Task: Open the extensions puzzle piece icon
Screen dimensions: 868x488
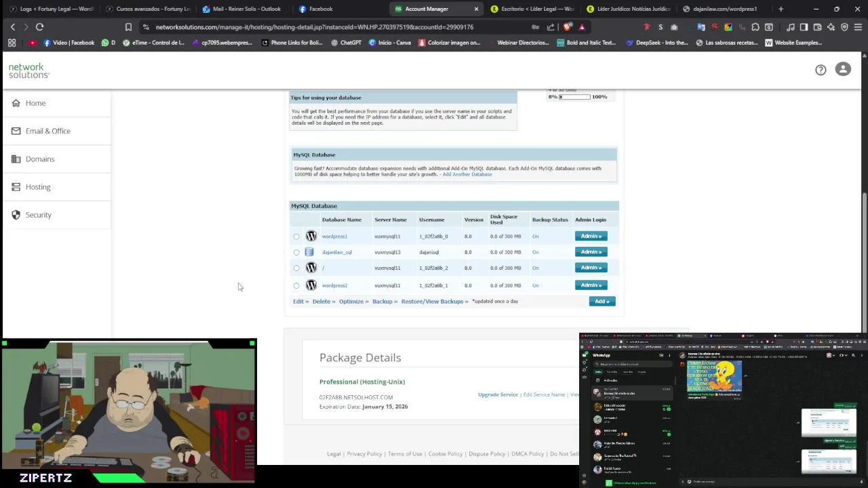Action: [x=755, y=27]
